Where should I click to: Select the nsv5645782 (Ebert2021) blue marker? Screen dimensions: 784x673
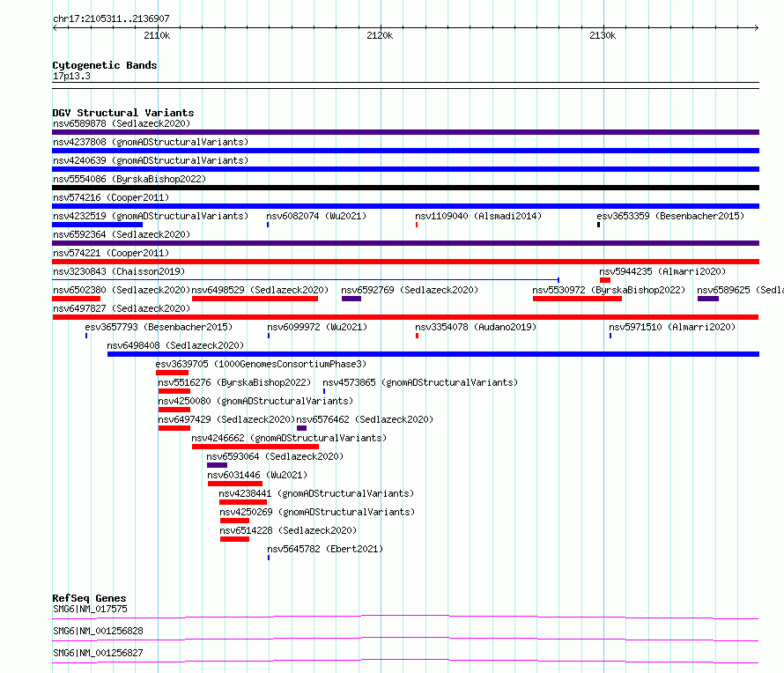(269, 558)
